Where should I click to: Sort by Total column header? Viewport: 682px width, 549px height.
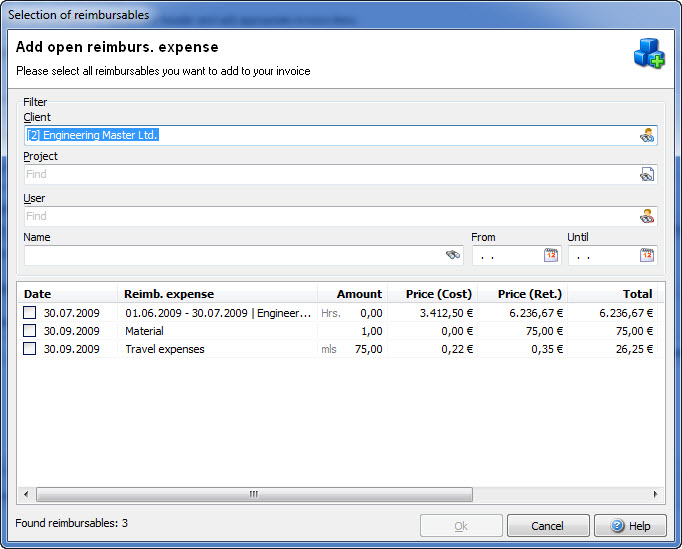click(613, 294)
